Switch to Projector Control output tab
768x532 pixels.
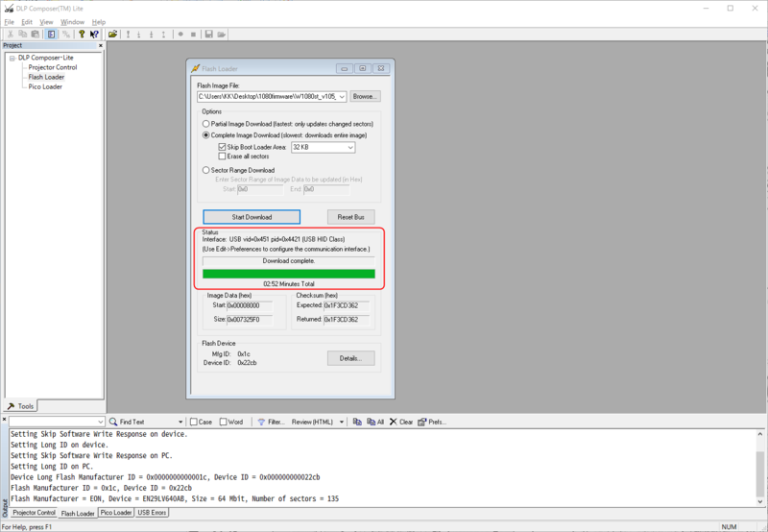coord(34,513)
